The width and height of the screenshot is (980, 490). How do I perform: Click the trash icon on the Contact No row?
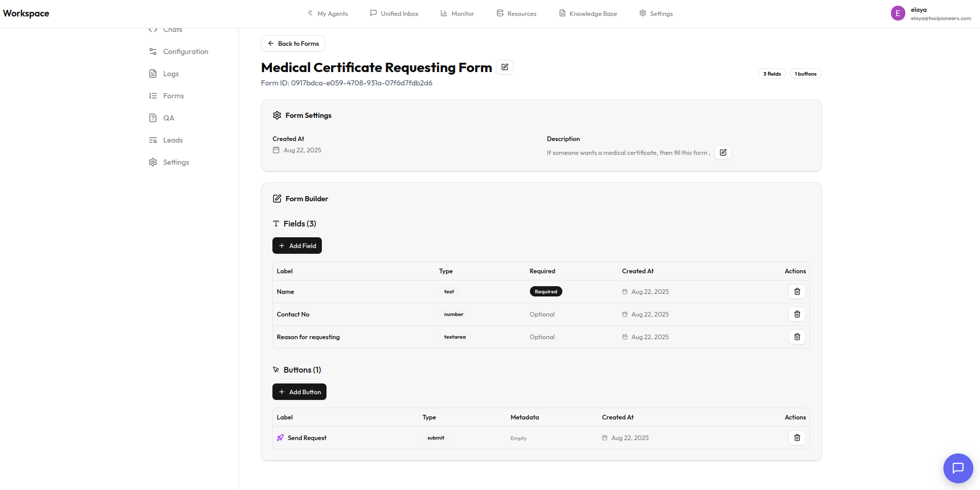[797, 314]
